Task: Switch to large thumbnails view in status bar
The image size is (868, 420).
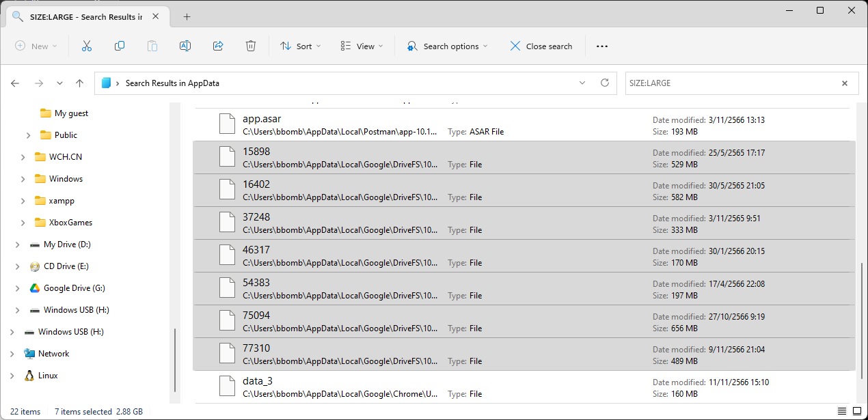Action: (x=856, y=412)
